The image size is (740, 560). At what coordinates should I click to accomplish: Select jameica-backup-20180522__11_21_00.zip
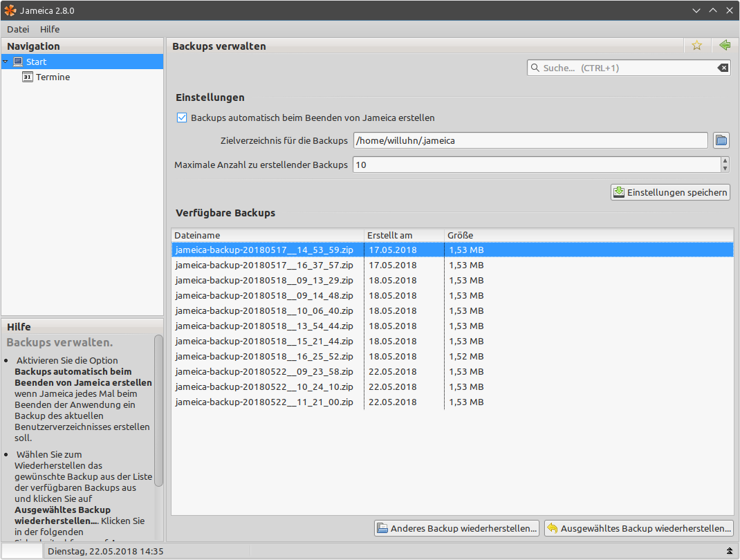(452, 402)
